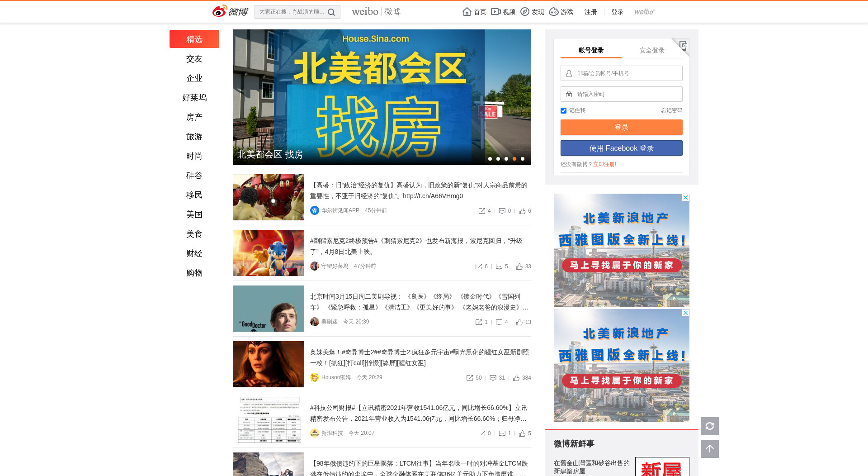Select 房产 category in sidebar
868x476 pixels.
[x=194, y=117]
